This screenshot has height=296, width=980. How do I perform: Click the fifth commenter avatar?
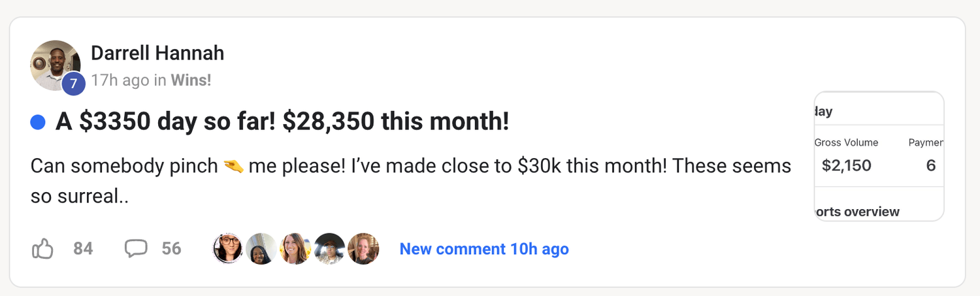coord(363,249)
